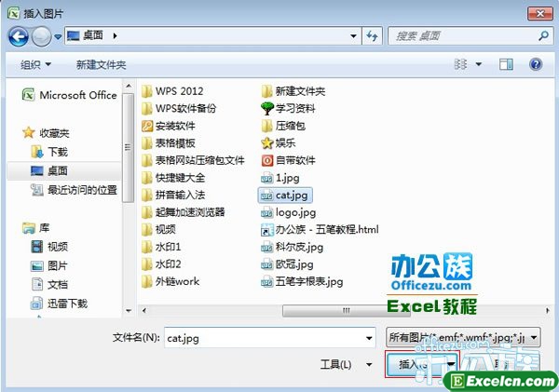
Task: Open the 插入 button dropdown arrow
Action: click(451, 364)
